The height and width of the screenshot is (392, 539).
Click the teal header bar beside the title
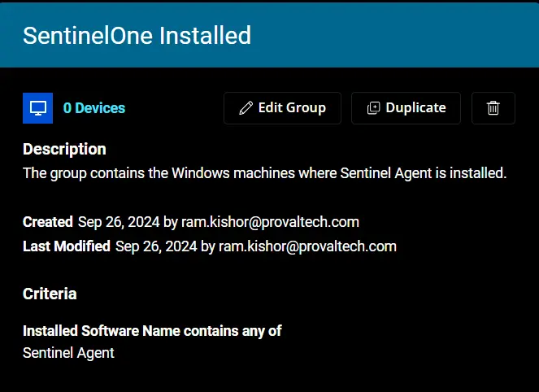click(395, 36)
